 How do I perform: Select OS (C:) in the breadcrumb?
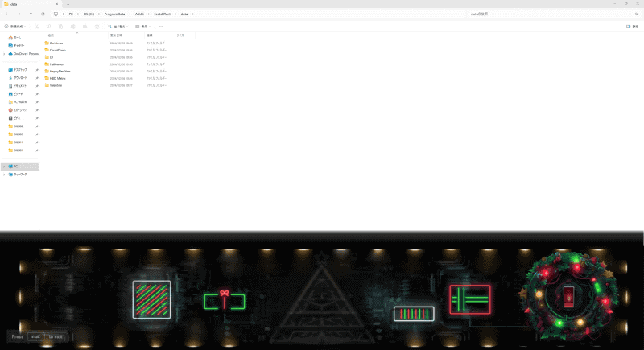[89, 14]
